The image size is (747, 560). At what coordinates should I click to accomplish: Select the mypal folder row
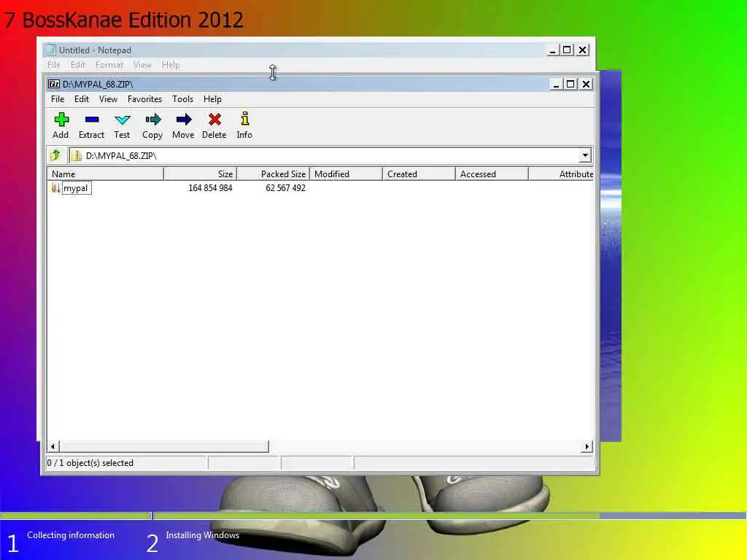pyautogui.click(x=320, y=188)
